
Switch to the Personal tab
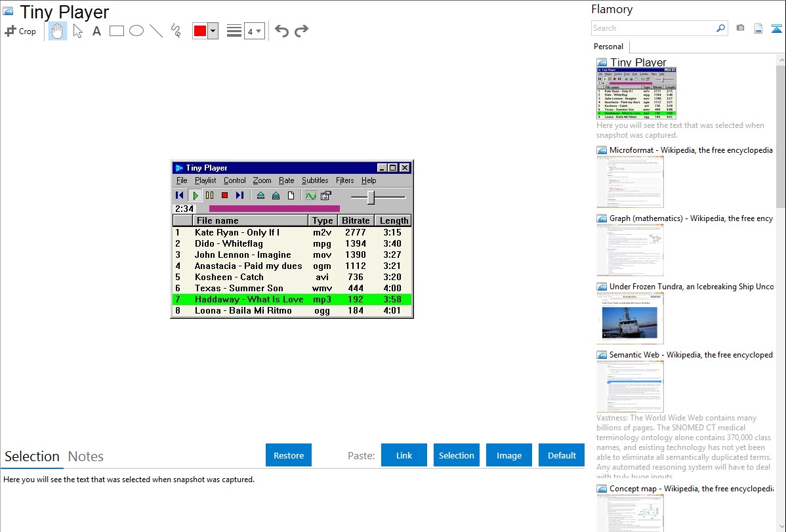pos(608,47)
